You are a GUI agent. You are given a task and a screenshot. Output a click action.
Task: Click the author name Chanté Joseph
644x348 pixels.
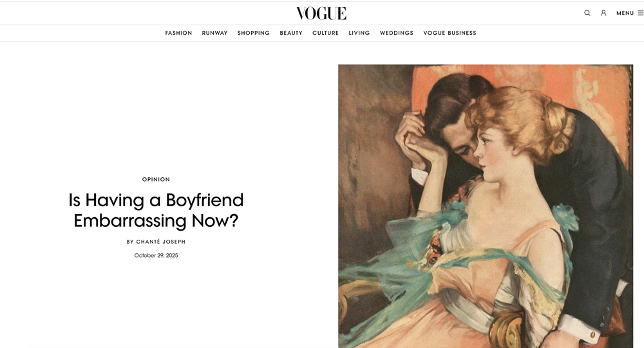coord(161,242)
